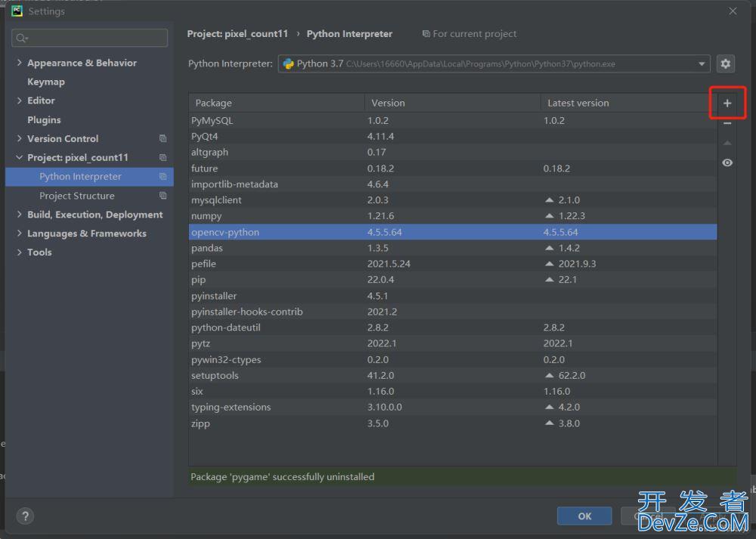The width and height of the screenshot is (756, 539).
Task: Click upgrade arrow next to numpy 1.22.3
Action: [x=549, y=216]
